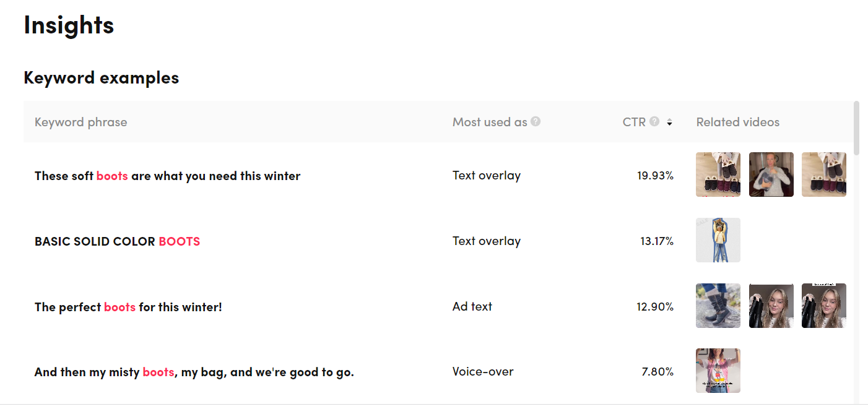Image resolution: width=868 pixels, height=409 pixels.
Task: Open second thumbnail in perfect boots row
Action: pos(771,306)
